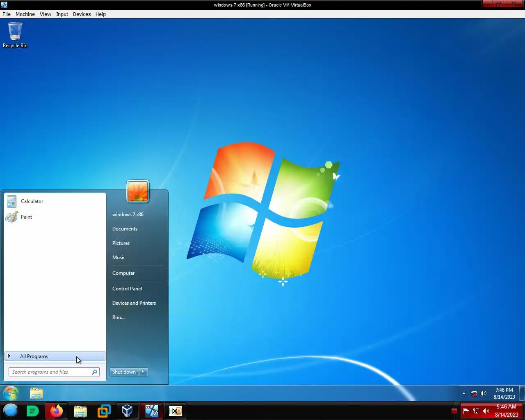Viewport: 525px width, 420px height.
Task: Select the running Windows 7 VM taskbar icon
Action: (151, 411)
